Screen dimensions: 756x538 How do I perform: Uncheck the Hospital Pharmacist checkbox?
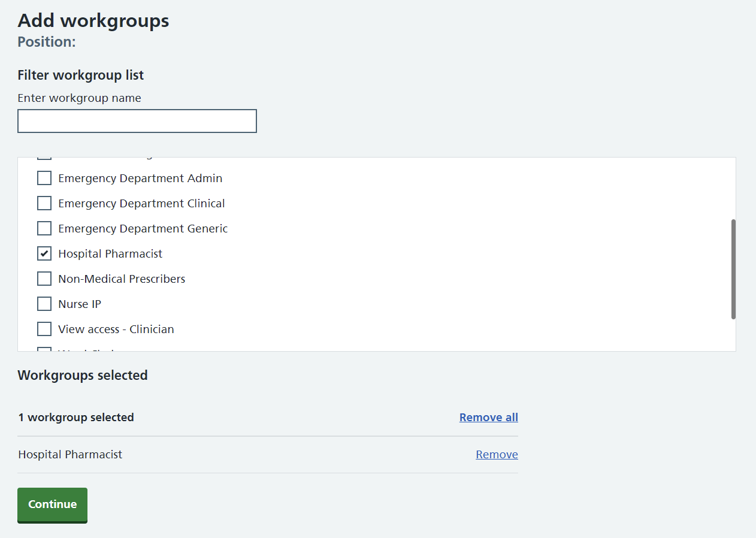coord(44,253)
